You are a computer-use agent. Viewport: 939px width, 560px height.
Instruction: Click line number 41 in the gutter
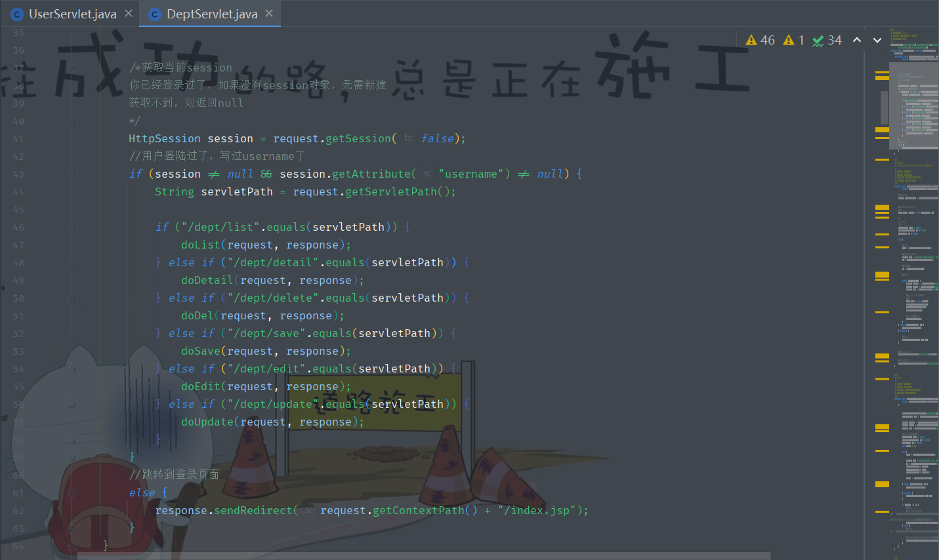pyautogui.click(x=18, y=139)
